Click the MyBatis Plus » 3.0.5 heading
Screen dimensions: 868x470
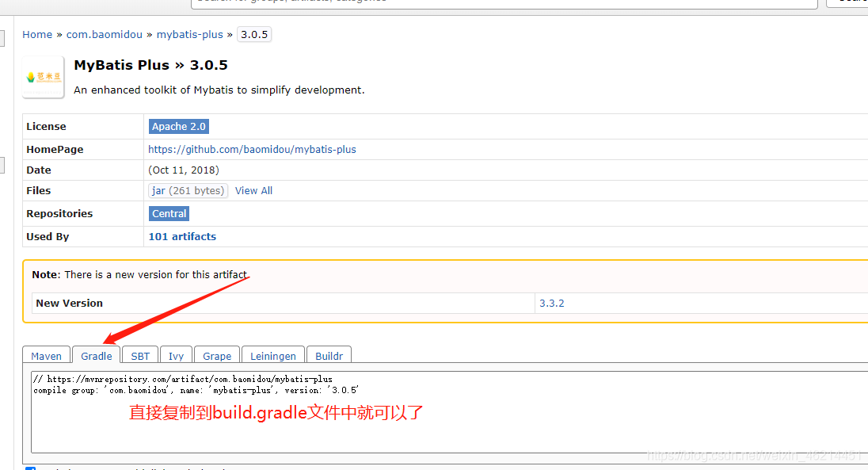(150, 65)
